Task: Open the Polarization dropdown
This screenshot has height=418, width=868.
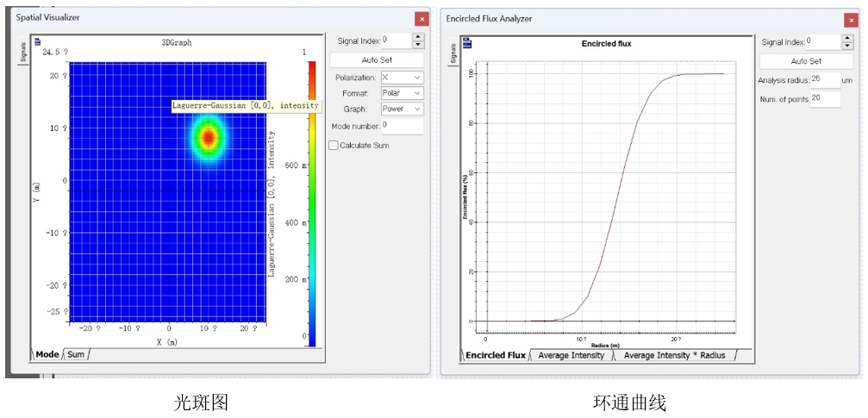Action: coord(403,78)
